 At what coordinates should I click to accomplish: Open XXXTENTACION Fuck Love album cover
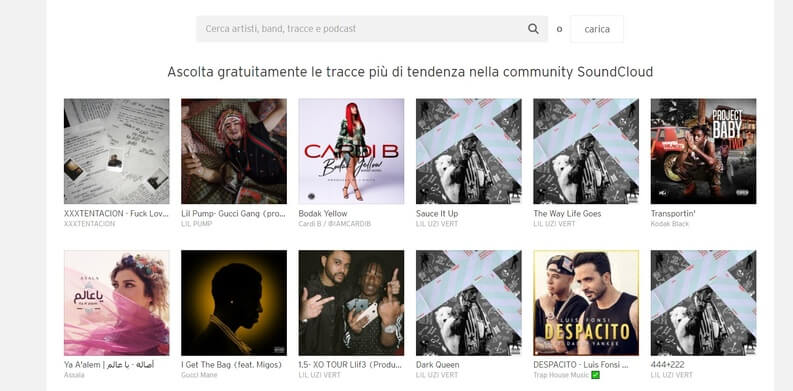pos(117,151)
